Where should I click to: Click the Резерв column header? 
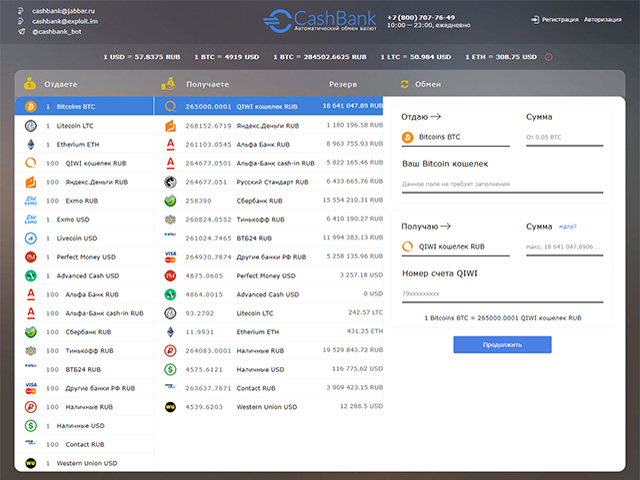click(343, 84)
